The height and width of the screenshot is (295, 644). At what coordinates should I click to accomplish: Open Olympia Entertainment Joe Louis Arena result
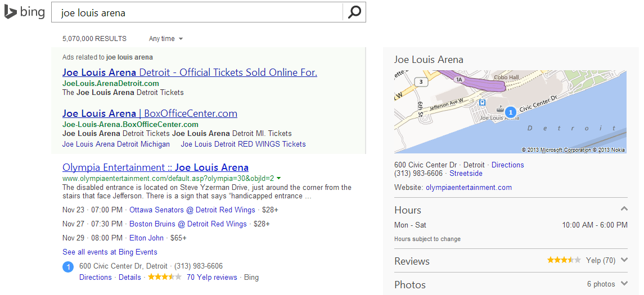pyautogui.click(x=155, y=167)
